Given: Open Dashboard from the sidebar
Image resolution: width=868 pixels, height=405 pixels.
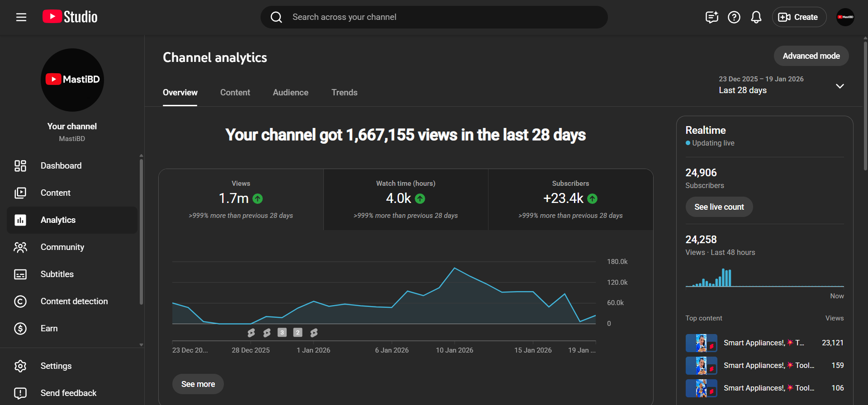Looking at the screenshot, I should tap(61, 166).
